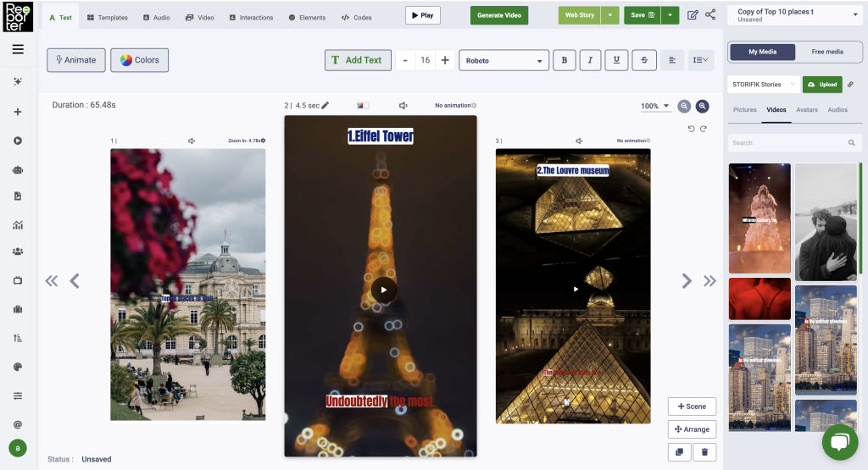Open scene 2 background color swatch

pyautogui.click(x=363, y=105)
